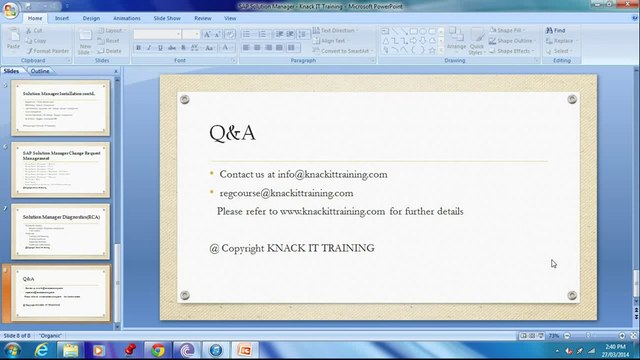640x360 pixels.
Task: Open Find in Editing group
Action: coord(556,30)
